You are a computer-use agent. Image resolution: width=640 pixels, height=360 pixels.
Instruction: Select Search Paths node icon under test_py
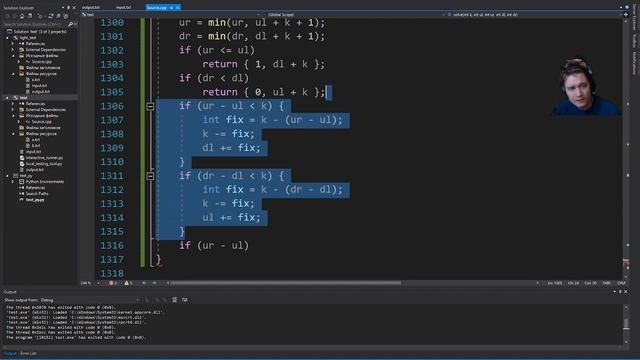(22, 193)
